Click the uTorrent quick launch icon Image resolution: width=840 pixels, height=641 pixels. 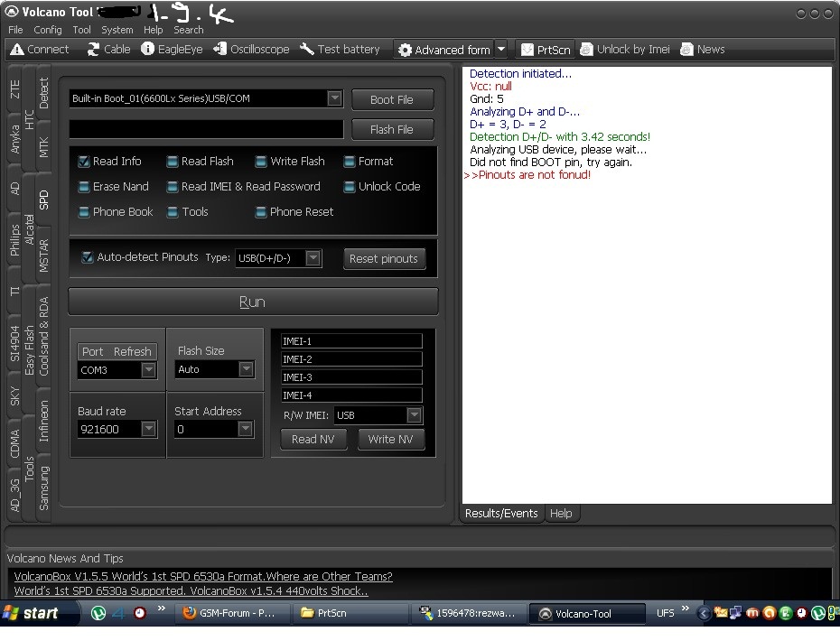tap(98, 613)
